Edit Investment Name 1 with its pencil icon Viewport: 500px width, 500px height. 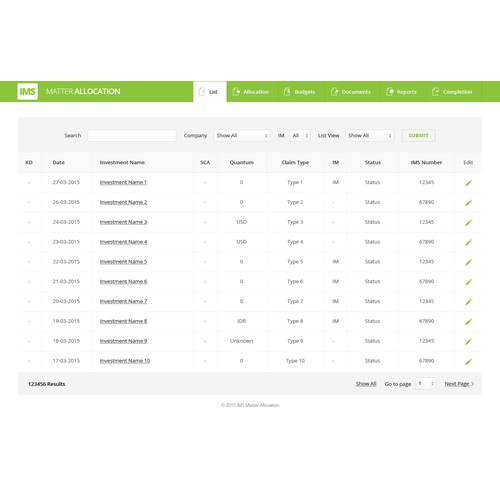coord(468,183)
